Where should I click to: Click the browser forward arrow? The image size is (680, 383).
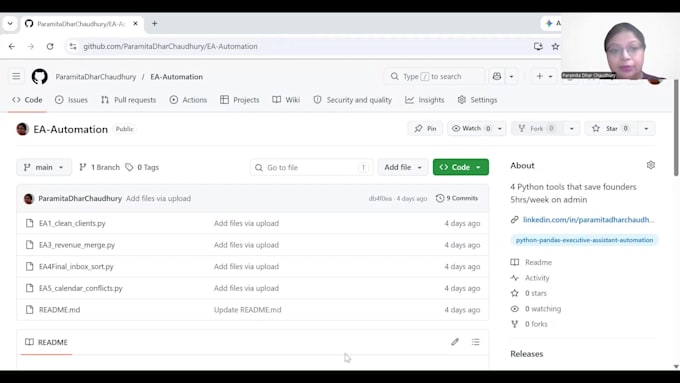click(x=30, y=46)
